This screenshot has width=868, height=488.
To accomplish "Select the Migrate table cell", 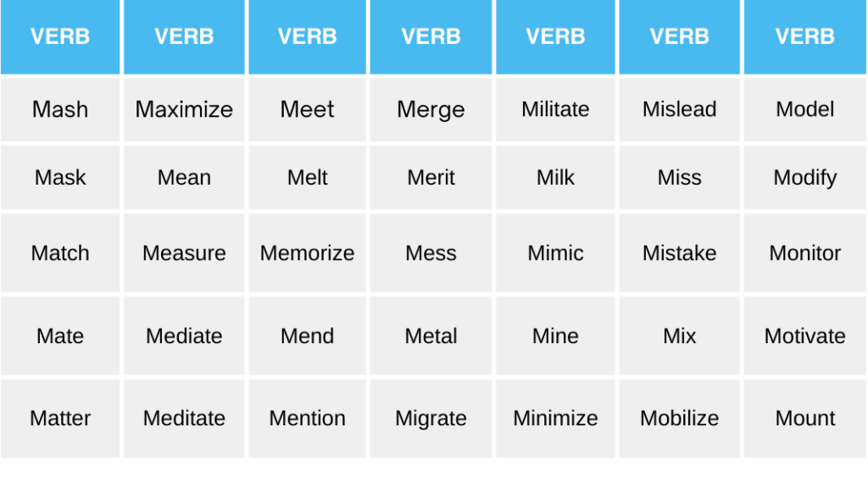I will [x=431, y=418].
